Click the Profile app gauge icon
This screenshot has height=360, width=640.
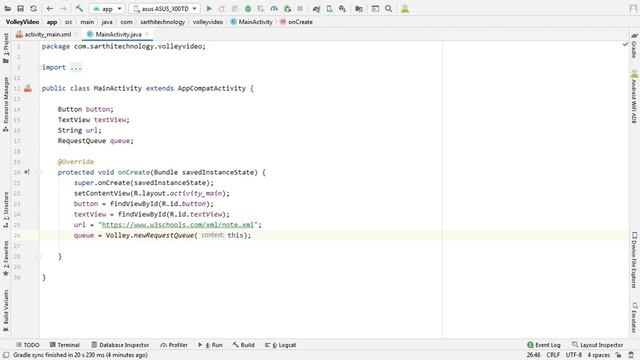274,9
